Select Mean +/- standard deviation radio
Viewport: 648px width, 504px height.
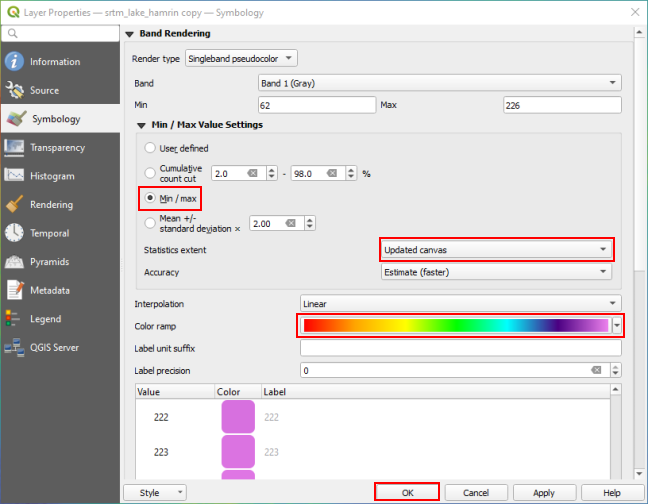pos(151,223)
